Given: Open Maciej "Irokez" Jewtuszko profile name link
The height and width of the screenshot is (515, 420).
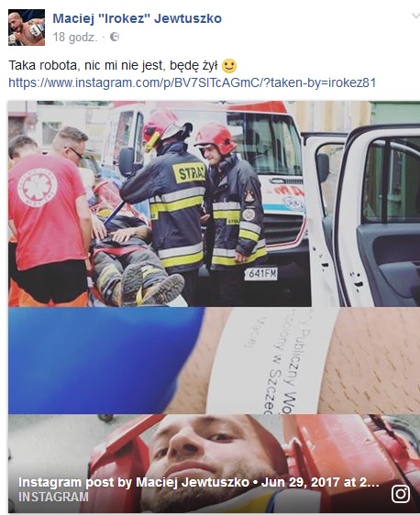Looking at the screenshot, I should pos(137,18).
